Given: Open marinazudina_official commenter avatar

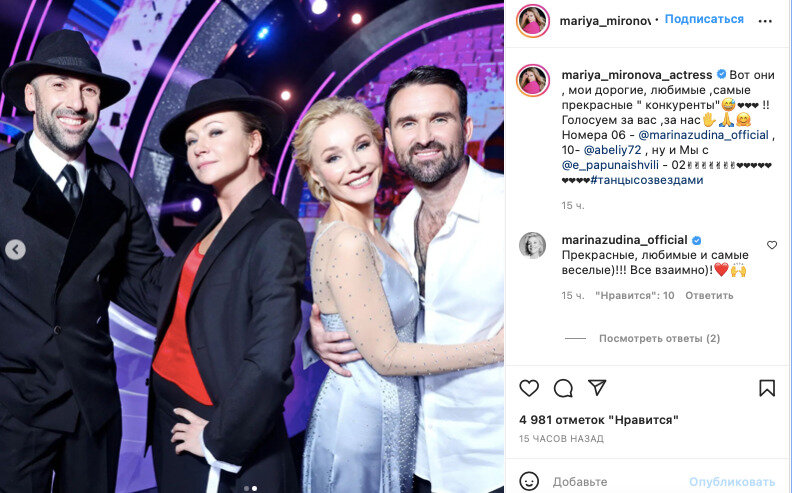Looking at the screenshot, I should point(532,245).
